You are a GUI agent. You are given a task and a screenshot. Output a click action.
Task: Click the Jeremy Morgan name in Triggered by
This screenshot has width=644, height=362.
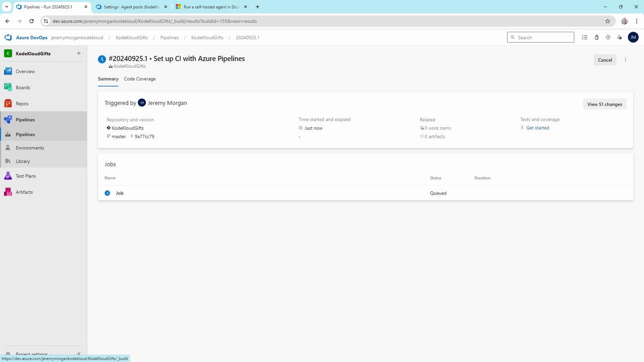pyautogui.click(x=167, y=103)
